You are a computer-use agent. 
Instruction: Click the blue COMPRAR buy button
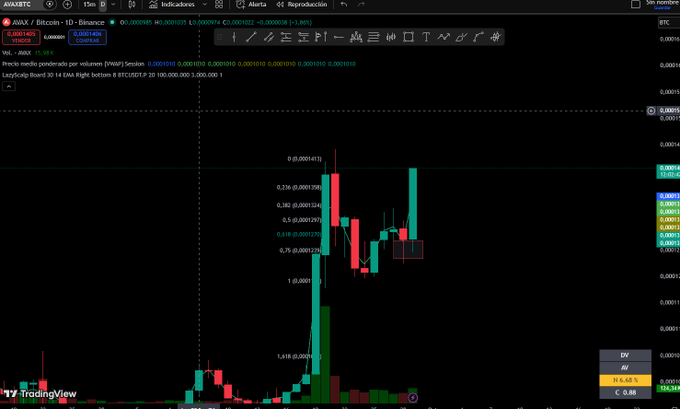pos(87,37)
